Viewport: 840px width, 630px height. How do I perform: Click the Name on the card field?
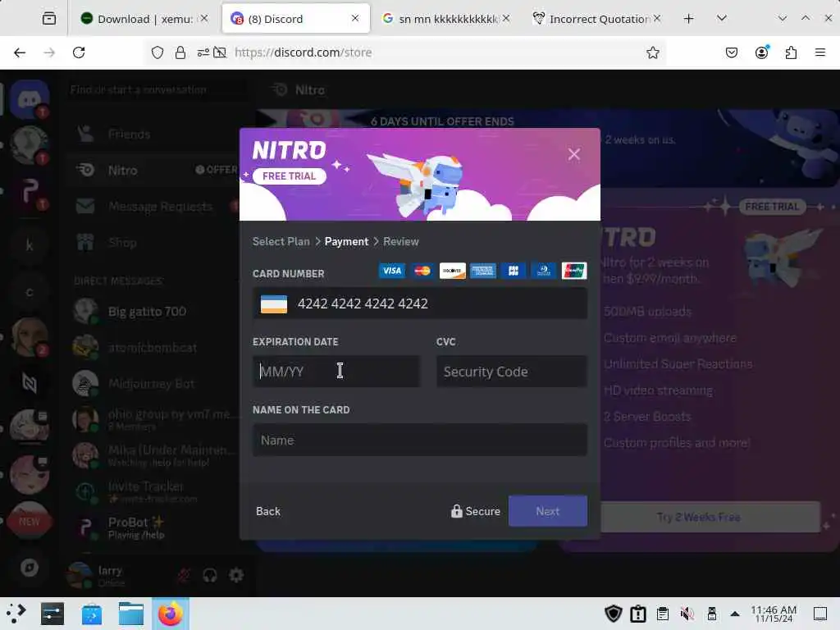419,440
